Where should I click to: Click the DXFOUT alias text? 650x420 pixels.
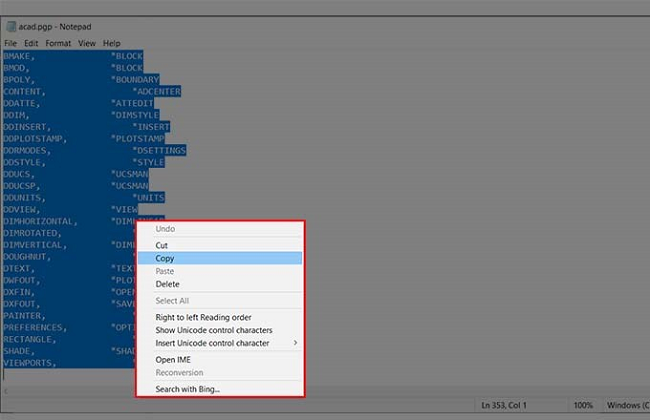(x=21, y=304)
